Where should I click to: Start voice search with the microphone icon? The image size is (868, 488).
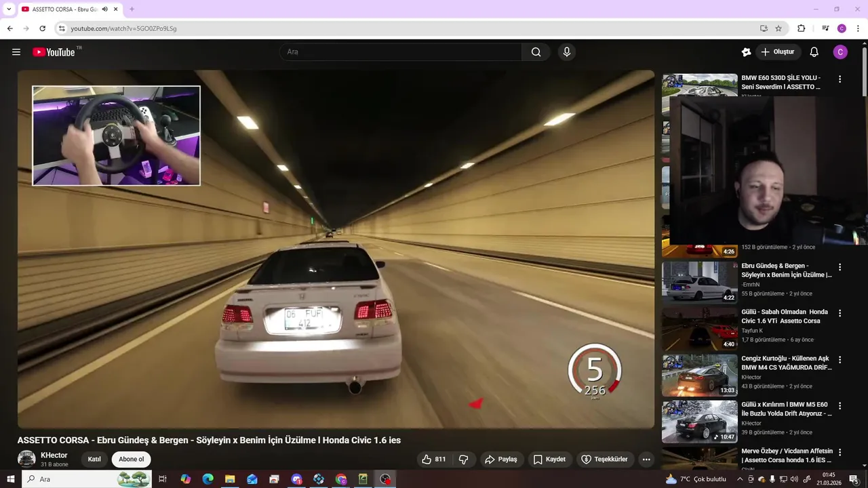567,52
